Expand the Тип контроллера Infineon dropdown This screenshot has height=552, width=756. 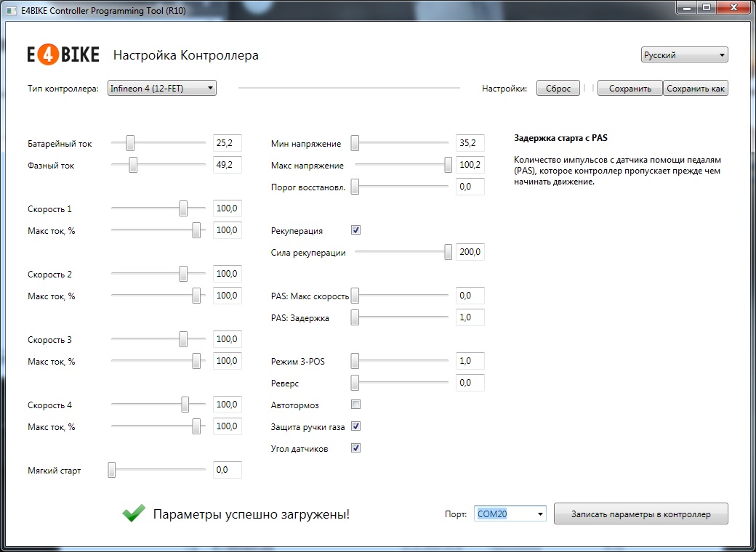(x=162, y=88)
